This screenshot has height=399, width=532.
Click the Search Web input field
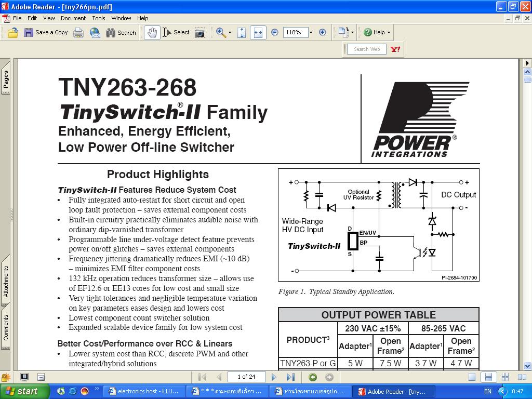(367, 49)
